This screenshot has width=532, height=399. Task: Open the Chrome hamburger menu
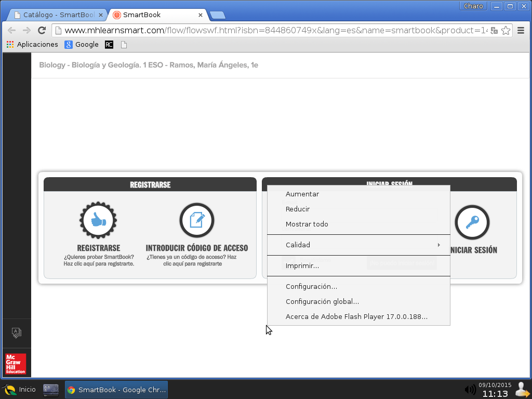(x=521, y=30)
